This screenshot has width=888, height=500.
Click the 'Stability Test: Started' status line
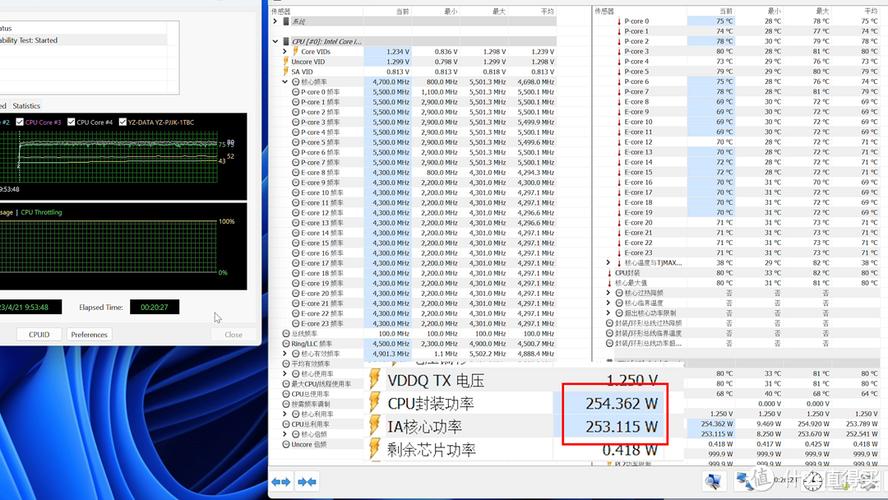point(28,40)
